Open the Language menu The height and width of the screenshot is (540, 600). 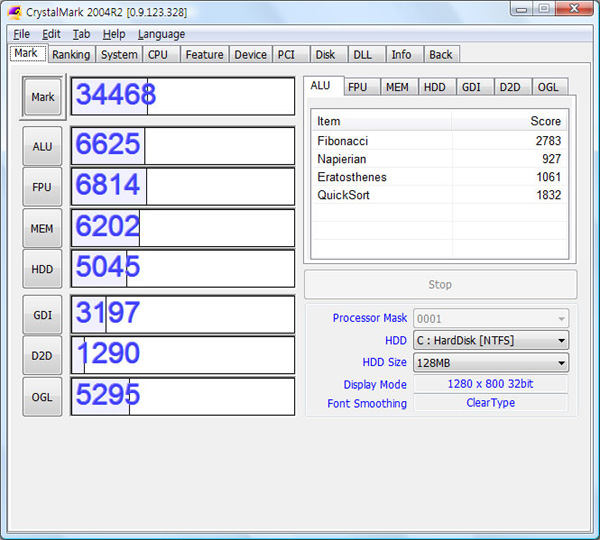click(x=161, y=34)
